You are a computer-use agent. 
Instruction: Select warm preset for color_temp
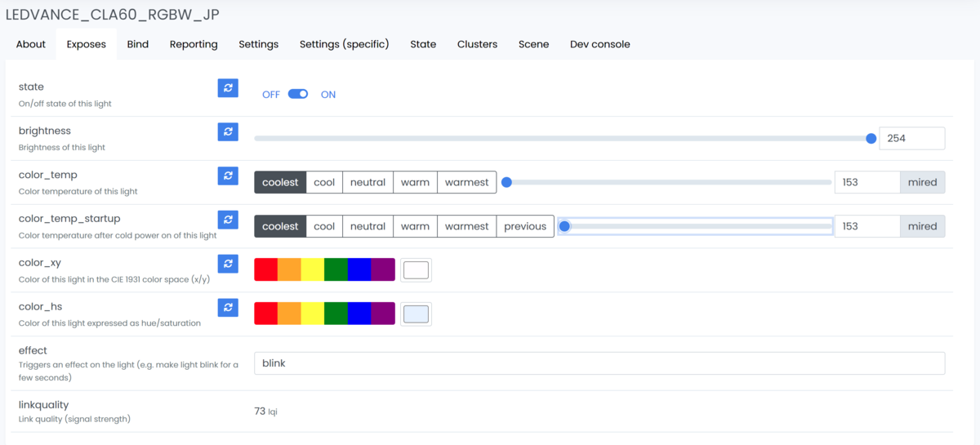pos(415,182)
